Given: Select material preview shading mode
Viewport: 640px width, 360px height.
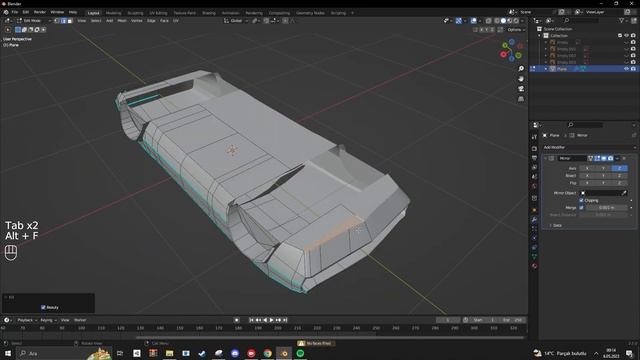Looking at the screenshot, I should 510,20.
